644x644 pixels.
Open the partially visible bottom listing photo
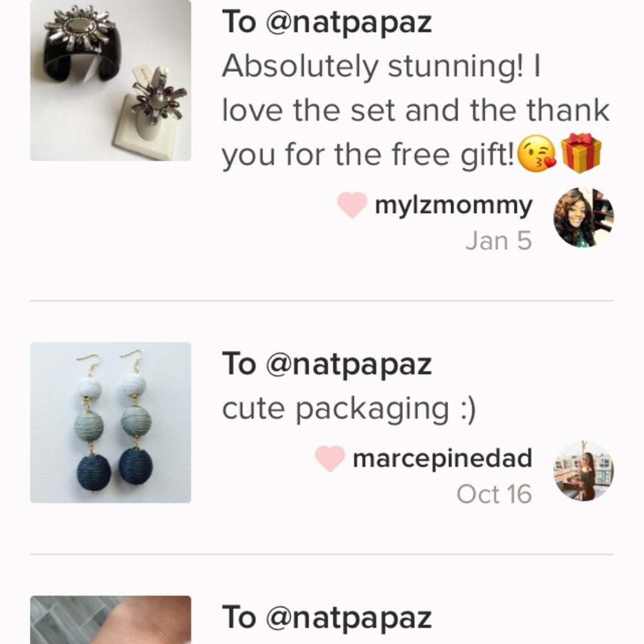pos(111,620)
